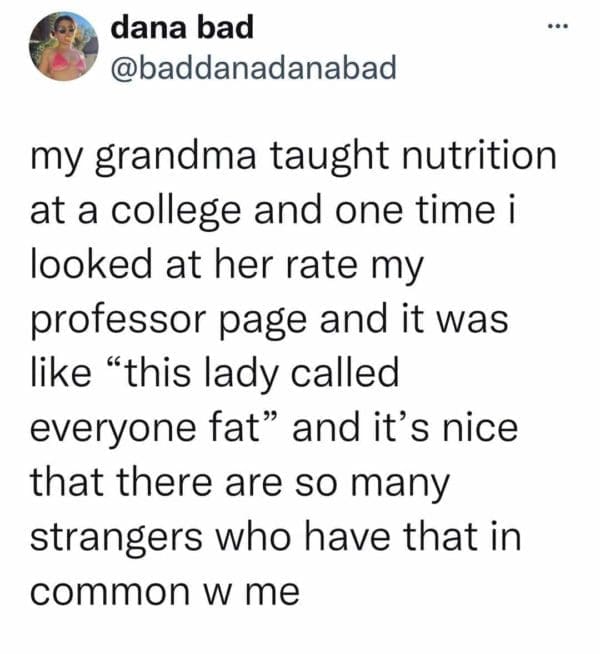Click dana bad's profile avatar

pos(64,46)
